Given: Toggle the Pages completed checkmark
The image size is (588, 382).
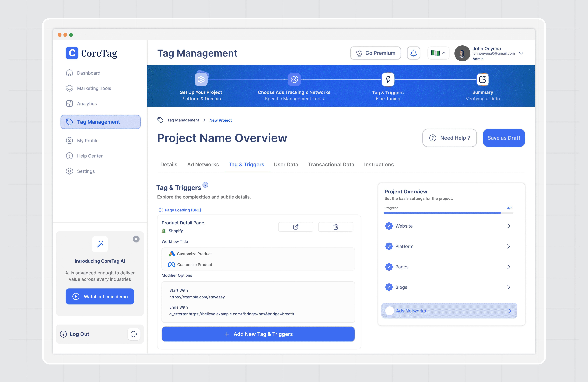Looking at the screenshot, I should (x=389, y=267).
